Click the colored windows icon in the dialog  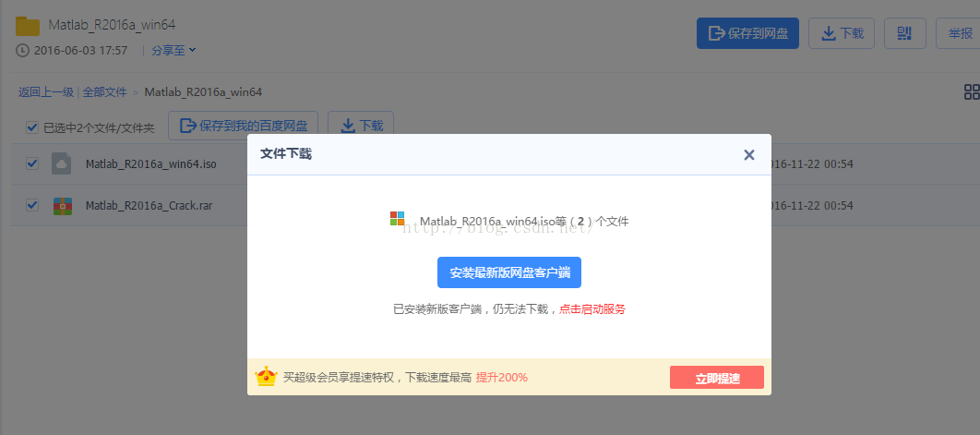pos(398,219)
